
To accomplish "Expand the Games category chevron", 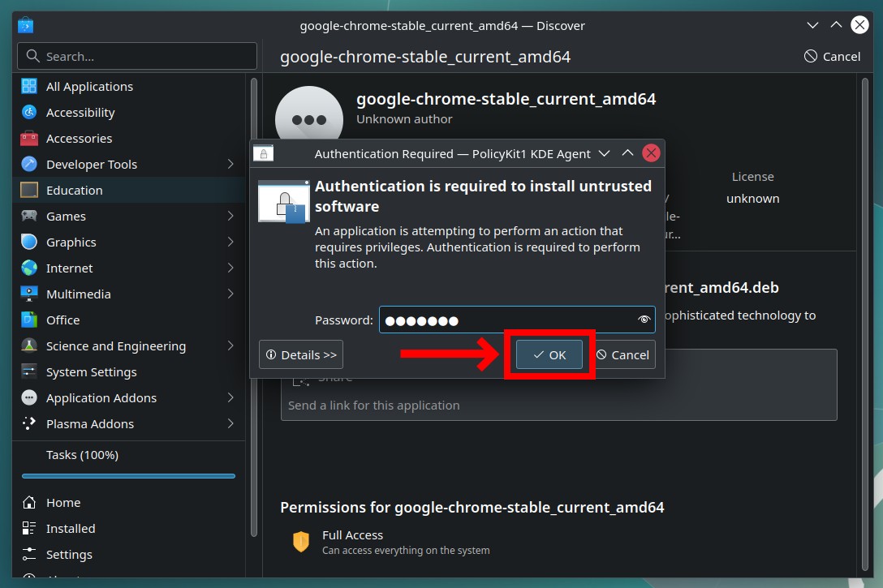I will 230,216.
